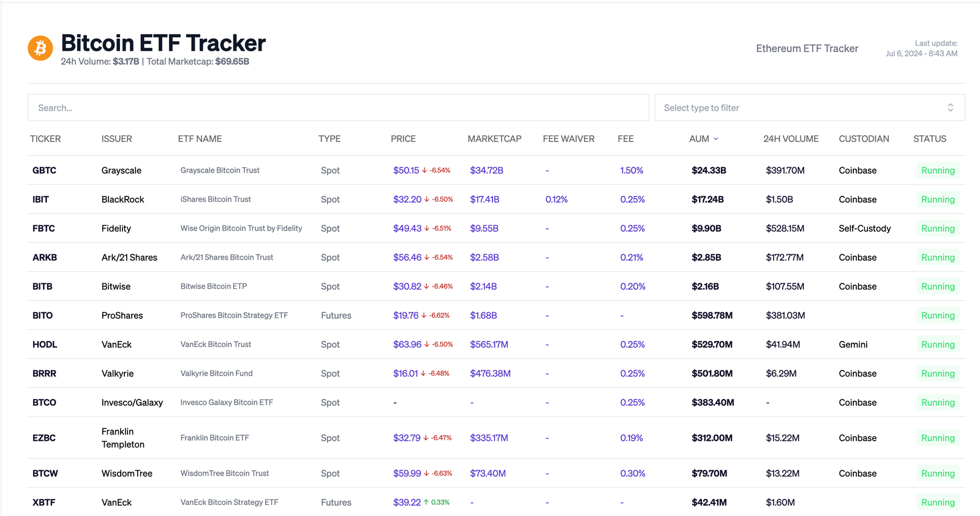Click the ARKB fee 0.21% value
The height and width of the screenshot is (516, 980).
631,258
